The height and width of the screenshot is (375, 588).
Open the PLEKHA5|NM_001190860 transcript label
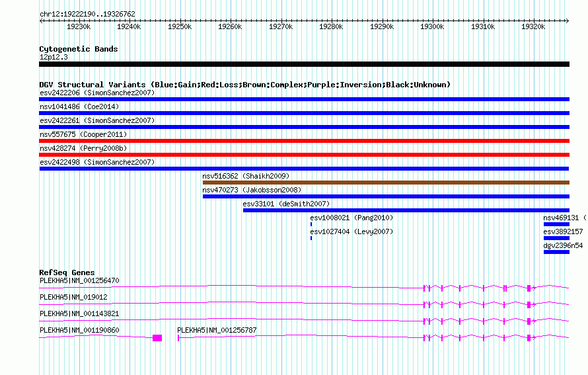click(79, 330)
